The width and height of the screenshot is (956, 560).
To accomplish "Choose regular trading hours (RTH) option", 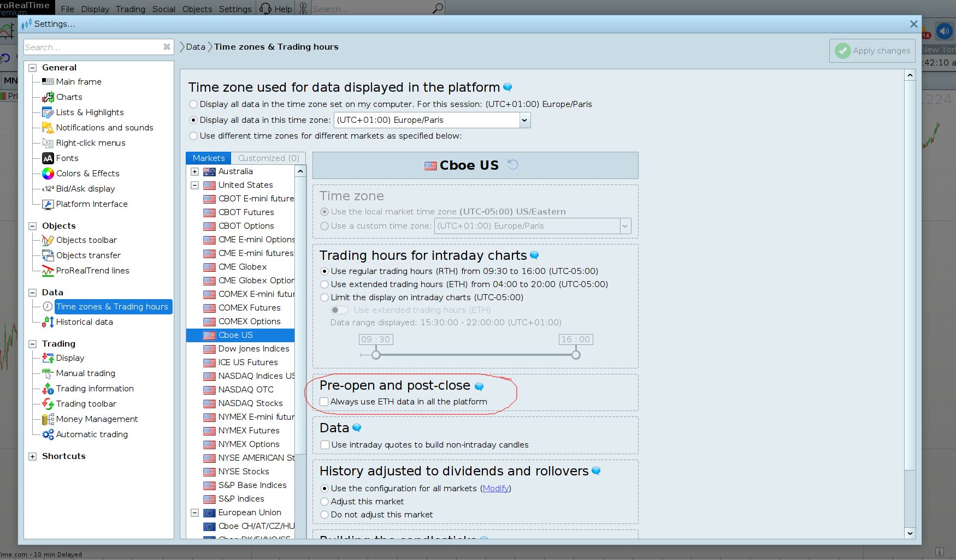I will (324, 271).
